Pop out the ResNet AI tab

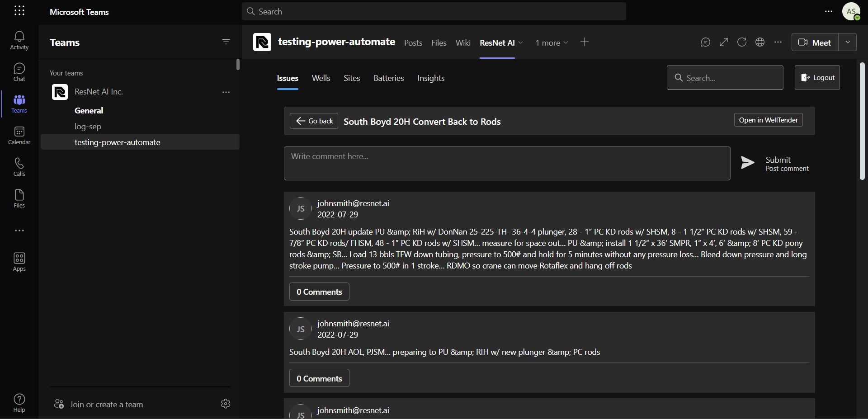[724, 42]
